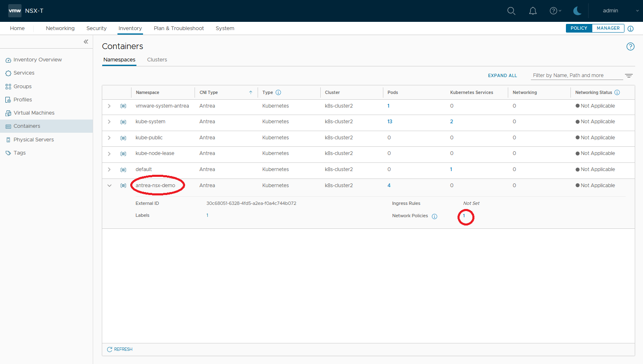Click REFRESH button text
643x364 pixels.
[123, 350]
